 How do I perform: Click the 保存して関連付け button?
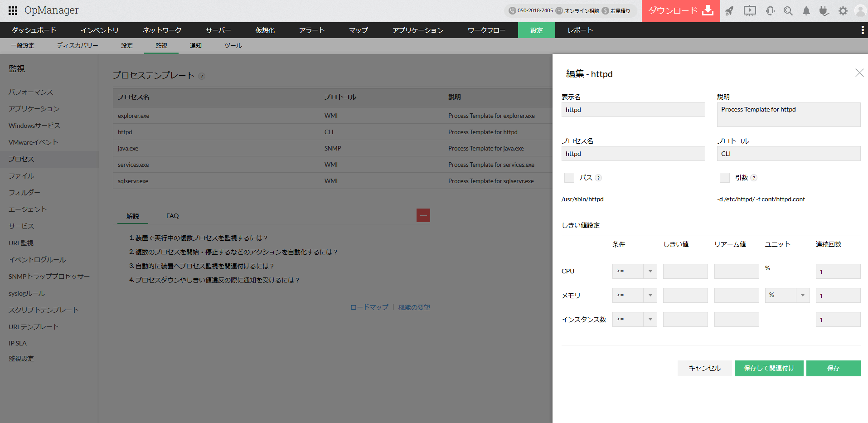(769, 368)
